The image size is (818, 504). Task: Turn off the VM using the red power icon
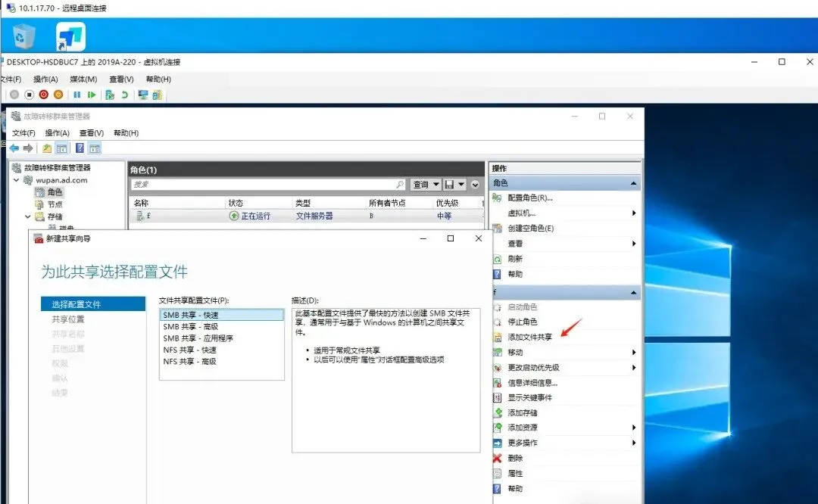tap(44, 95)
